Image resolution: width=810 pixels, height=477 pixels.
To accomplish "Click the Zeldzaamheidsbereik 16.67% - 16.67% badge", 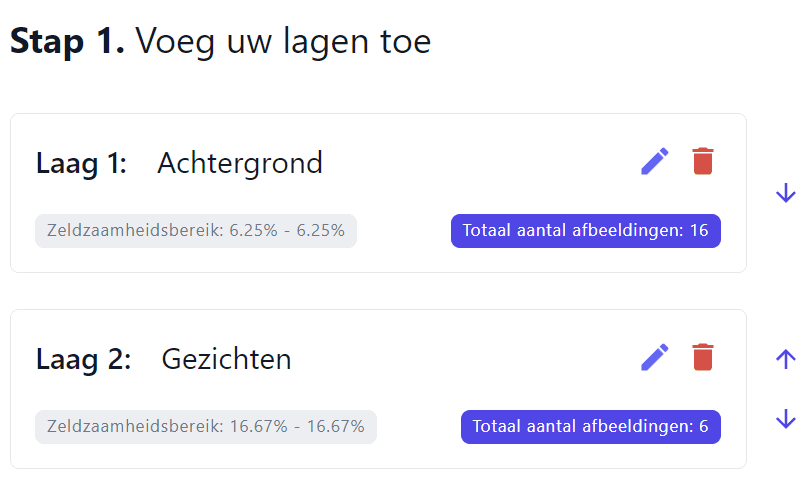I will tap(206, 426).
